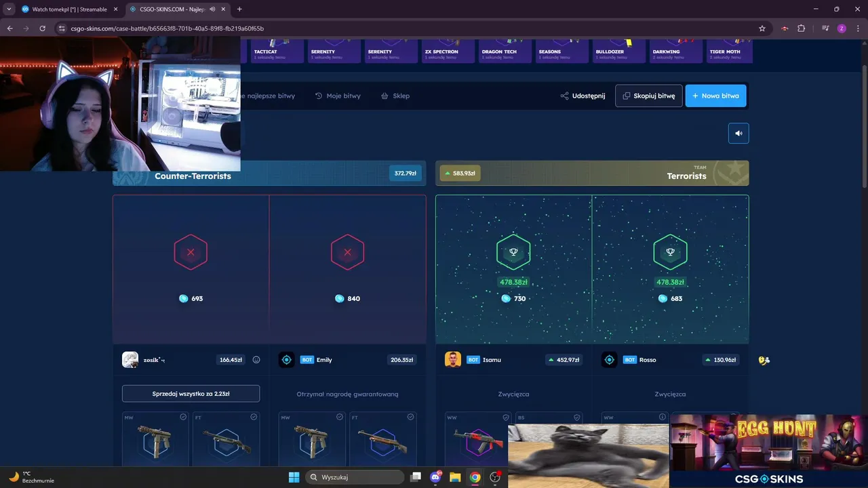Click the red X hexagon above 840

(x=347, y=252)
